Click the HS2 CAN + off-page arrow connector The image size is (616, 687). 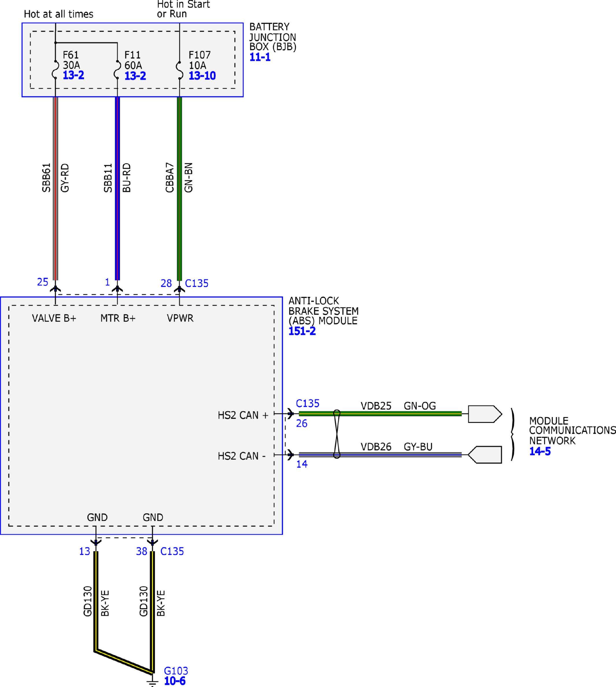(485, 414)
